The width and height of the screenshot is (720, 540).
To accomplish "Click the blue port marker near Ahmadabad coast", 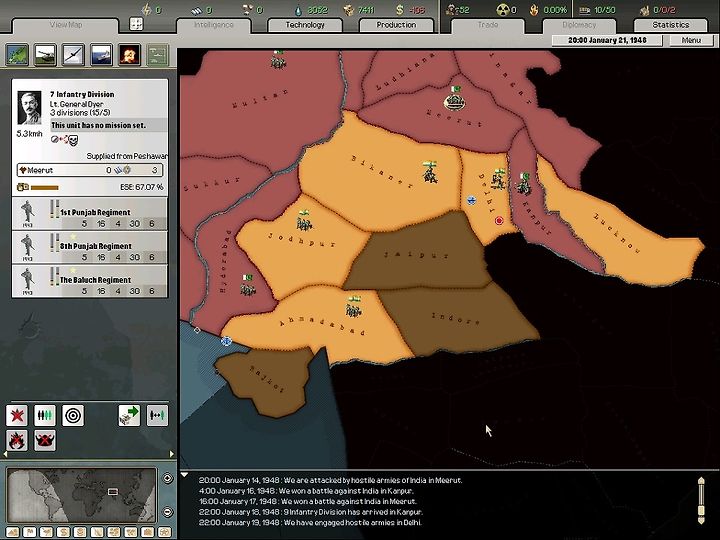I will coord(226,341).
